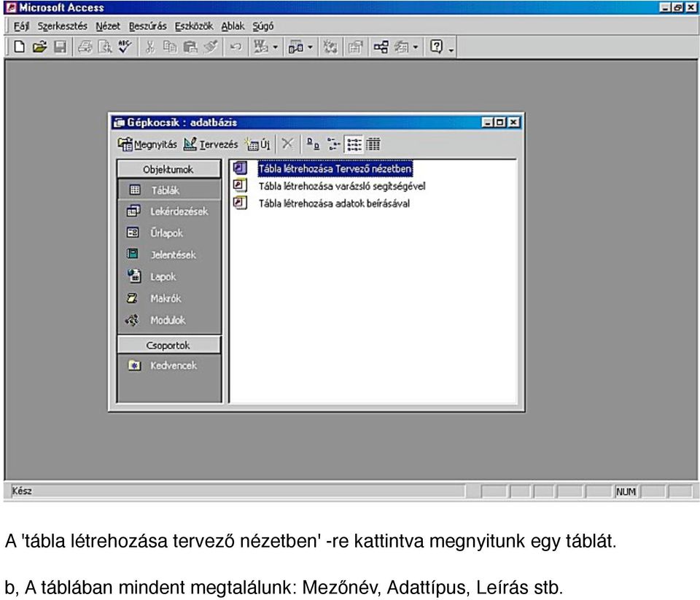Click the New Object toolbar icon

(x=401, y=47)
